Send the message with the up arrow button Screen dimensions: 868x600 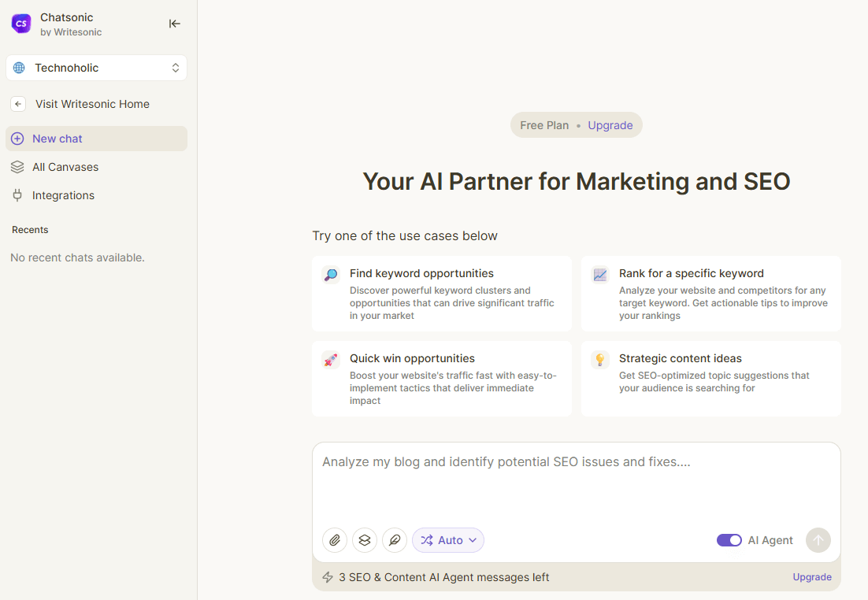[x=818, y=540]
